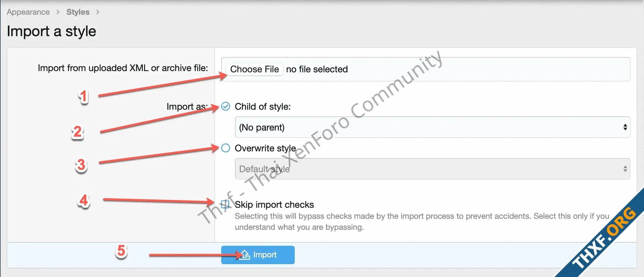Image resolution: width=644 pixels, height=277 pixels.
Task: Open the (No parent) style dropdown
Action: point(432,127)
